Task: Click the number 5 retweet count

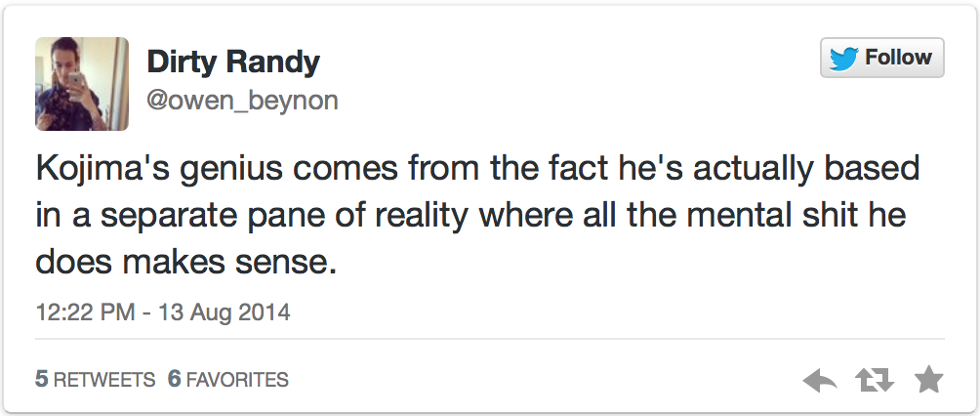Action: pyautogui.click(x=41, y=379)
